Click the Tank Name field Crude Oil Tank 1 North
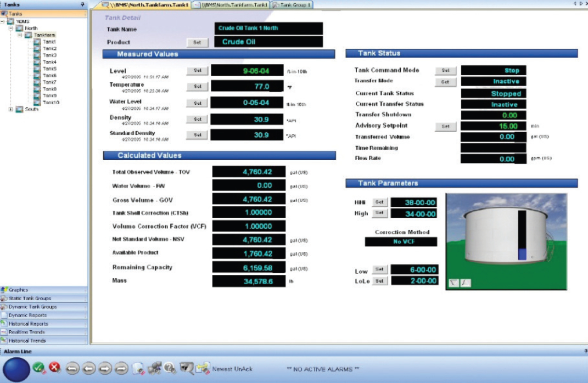Viewport: 588px width, 383px height. 268,29
